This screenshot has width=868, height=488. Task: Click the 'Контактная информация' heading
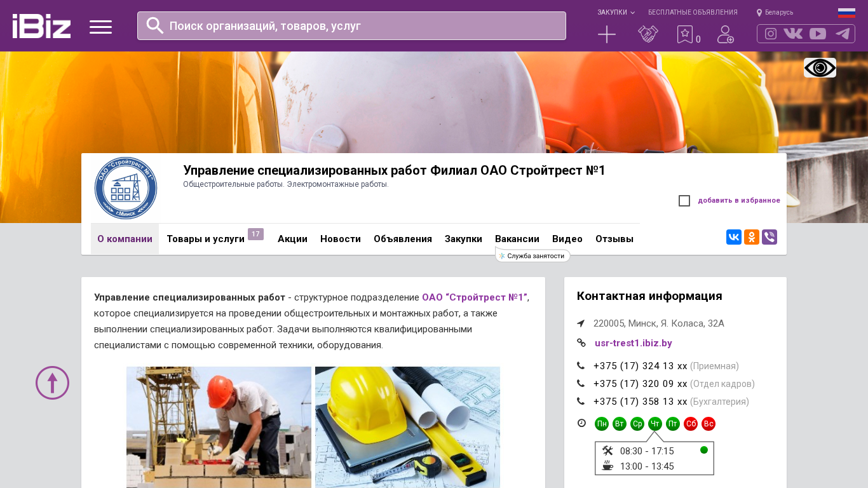point(649,296)
